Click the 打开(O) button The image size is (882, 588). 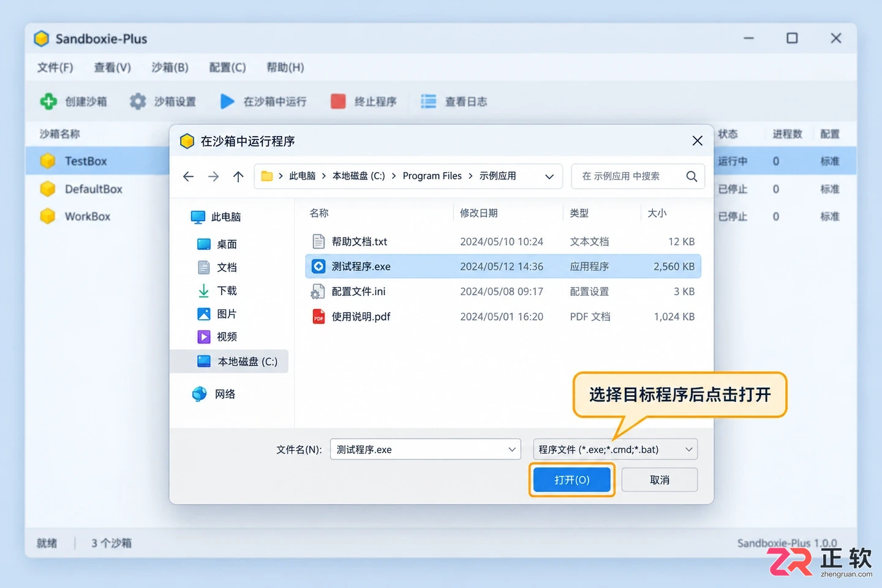(572, 480)
